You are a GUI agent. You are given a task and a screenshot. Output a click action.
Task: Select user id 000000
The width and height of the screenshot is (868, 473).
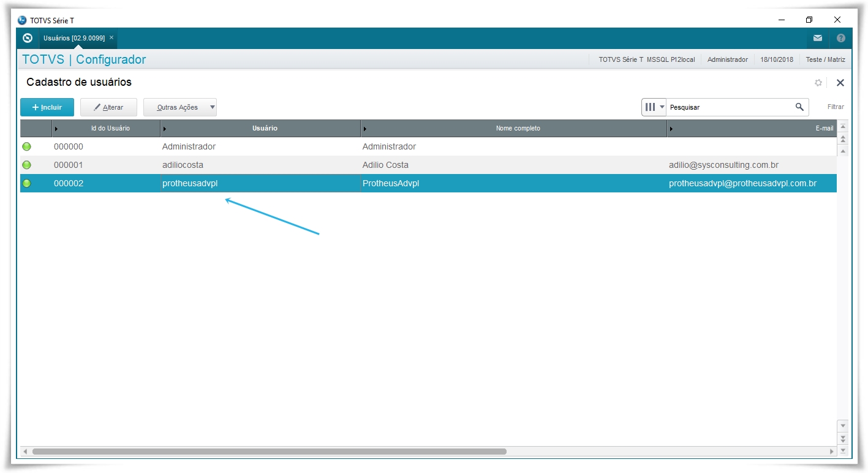[x=69, y=146]
